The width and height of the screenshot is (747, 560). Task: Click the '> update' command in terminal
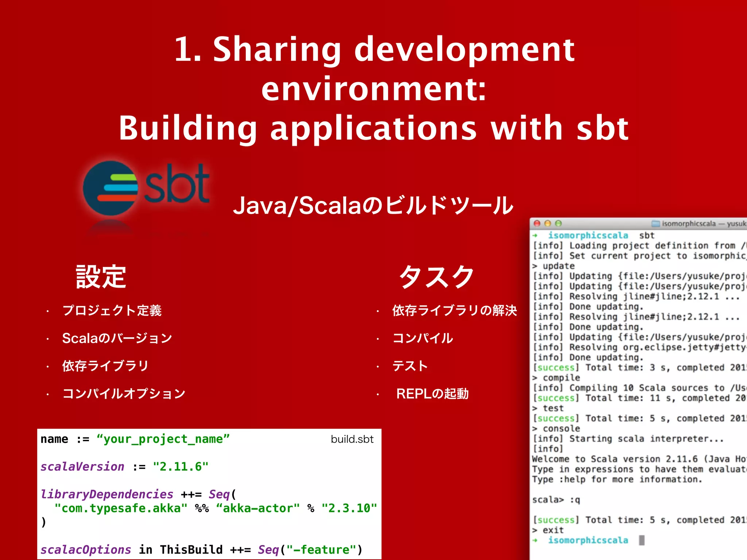tap(553, 266)
